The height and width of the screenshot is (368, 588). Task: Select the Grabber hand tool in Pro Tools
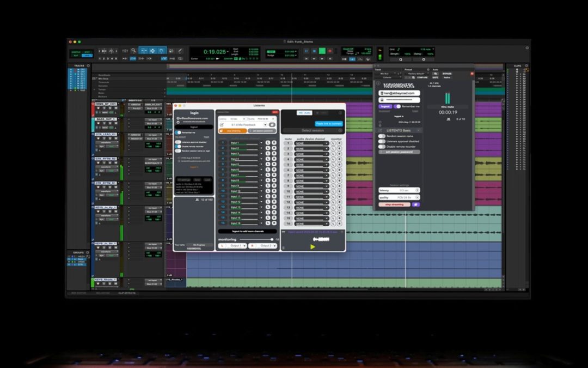(x=161, y=51)
